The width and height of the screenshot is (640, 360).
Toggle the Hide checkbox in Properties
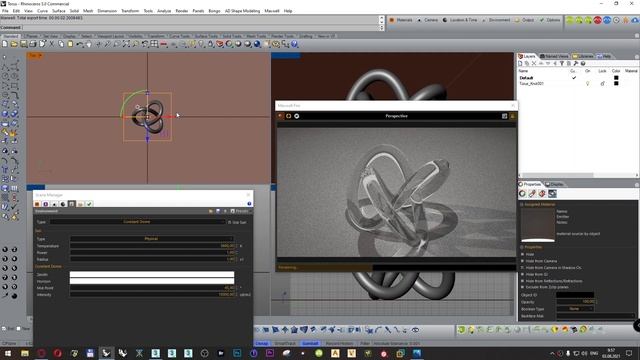click(522, 254)
